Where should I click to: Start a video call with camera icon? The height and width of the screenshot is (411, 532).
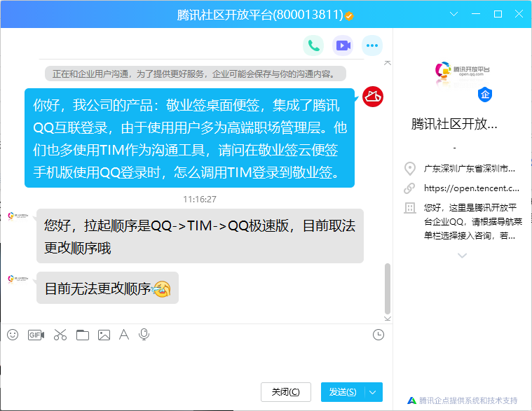pyautogui.click(x=343, y=46)
